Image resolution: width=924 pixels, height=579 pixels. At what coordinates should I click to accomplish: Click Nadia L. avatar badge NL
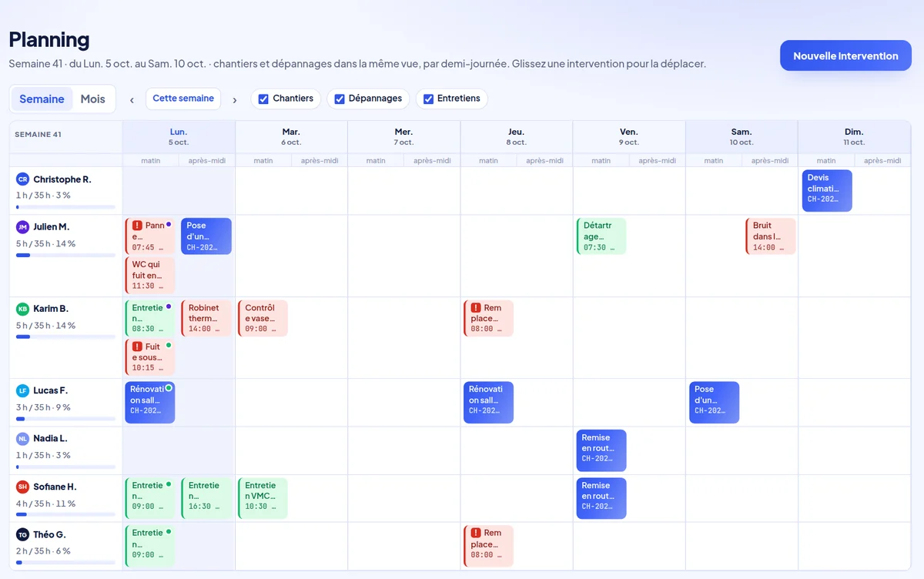coord(22,438)
